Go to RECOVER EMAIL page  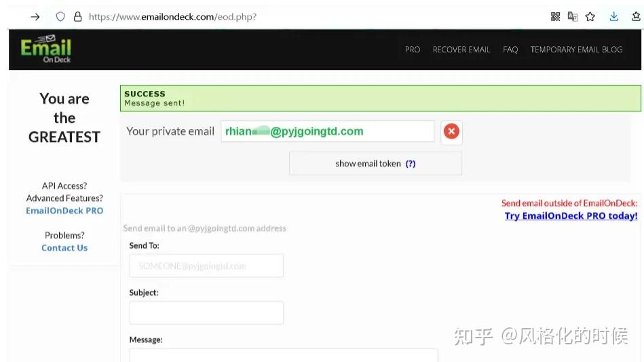(461, 50)
